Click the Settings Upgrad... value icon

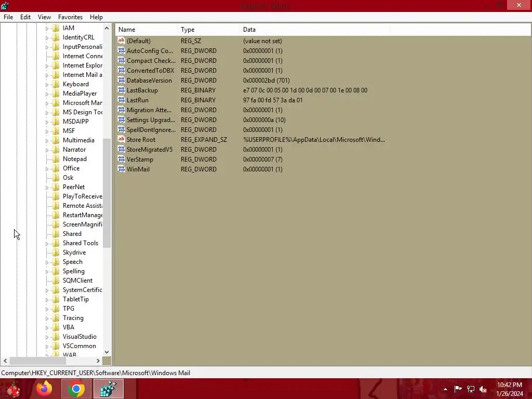(x=121, y=119)
